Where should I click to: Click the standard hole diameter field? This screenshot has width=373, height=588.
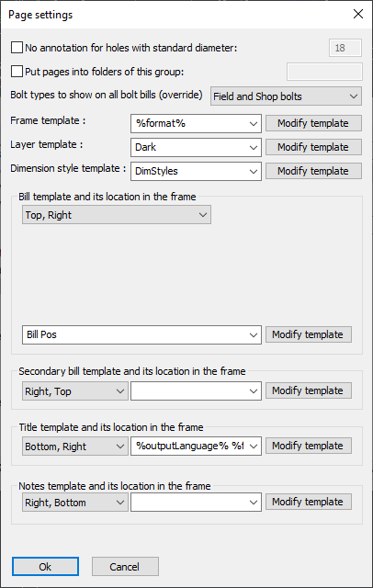coord(345,48)
